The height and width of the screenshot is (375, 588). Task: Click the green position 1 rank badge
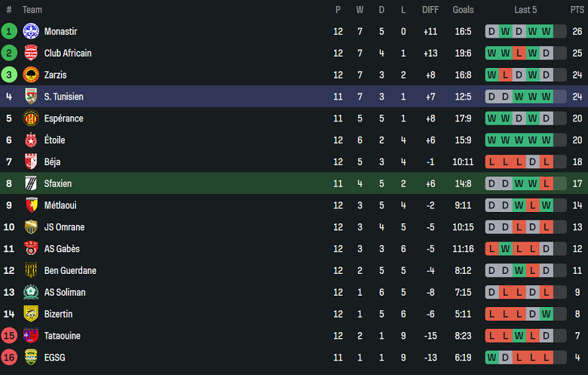pyautogui.click(x=9, y=32)
